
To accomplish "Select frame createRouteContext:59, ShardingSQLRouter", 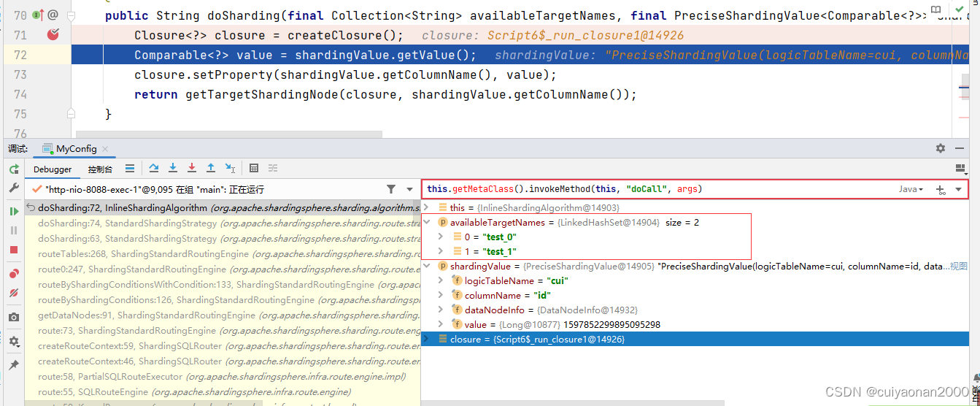I will (223, 346).
